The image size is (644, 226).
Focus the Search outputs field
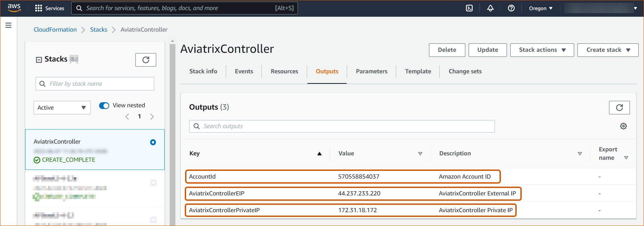click(x=342, y=126)
